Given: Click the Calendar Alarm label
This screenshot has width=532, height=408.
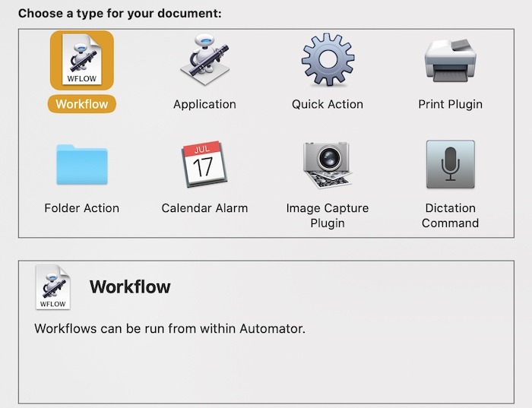Looking at the screenshot, I should coord(204,208).
